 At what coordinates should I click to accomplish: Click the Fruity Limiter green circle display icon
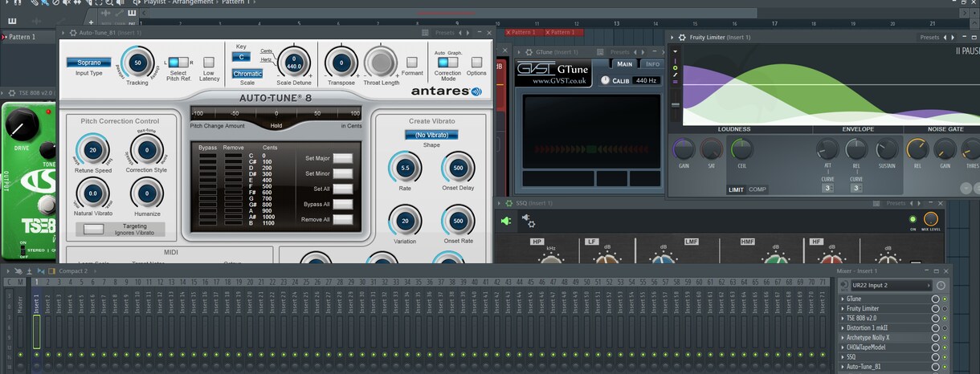[x=675, y=68]
